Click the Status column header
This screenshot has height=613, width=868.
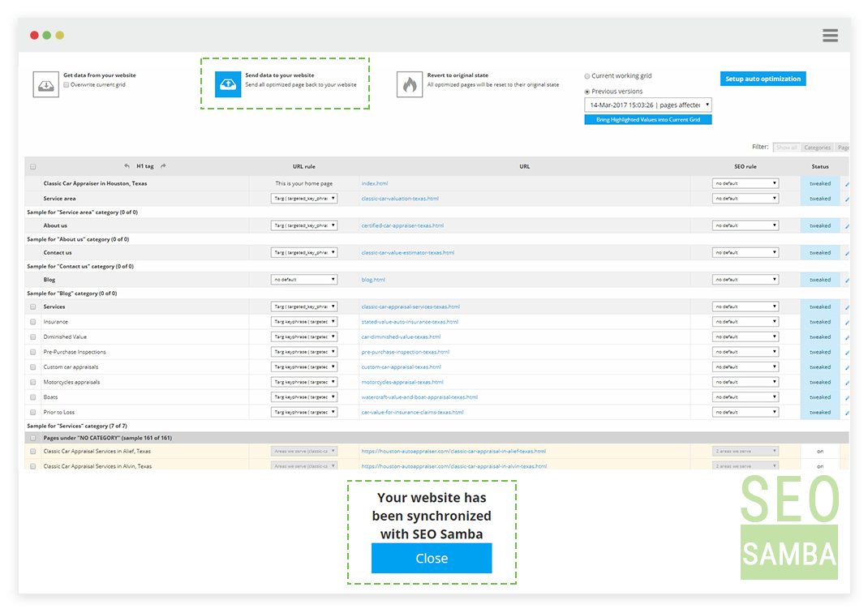click(x=820, y=166)
